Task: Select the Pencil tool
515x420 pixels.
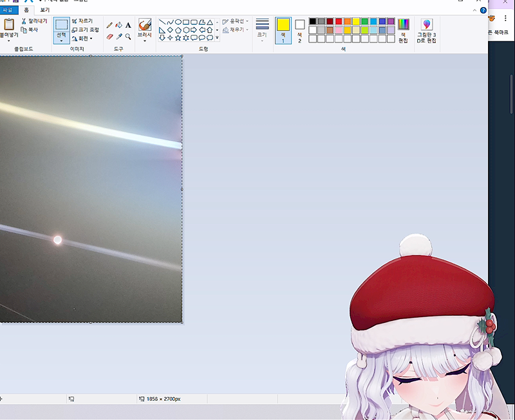Action: pyautogui.click(x=109, y=25)
